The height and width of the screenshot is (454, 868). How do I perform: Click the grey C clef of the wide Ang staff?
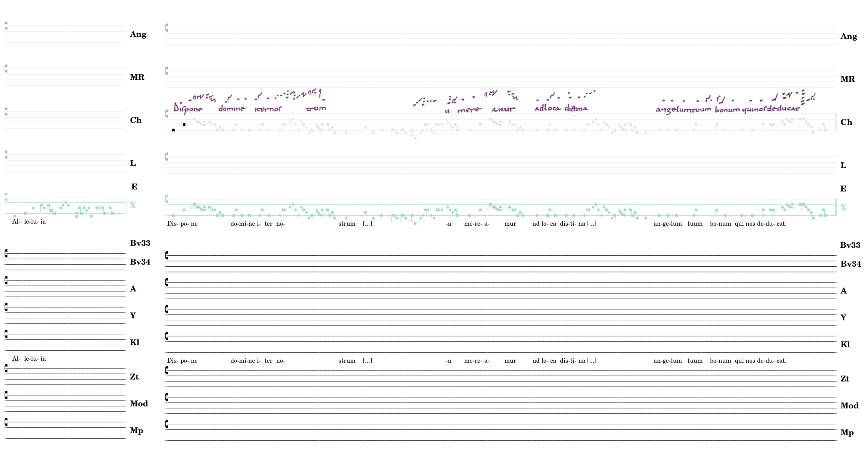click(167, 28)
